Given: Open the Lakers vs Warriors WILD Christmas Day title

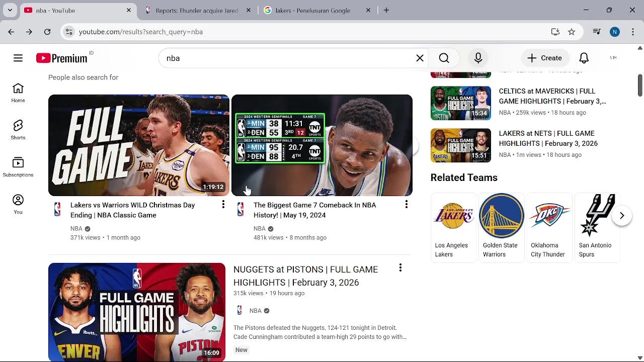Looking at the screenshot, I should (133, 210).
